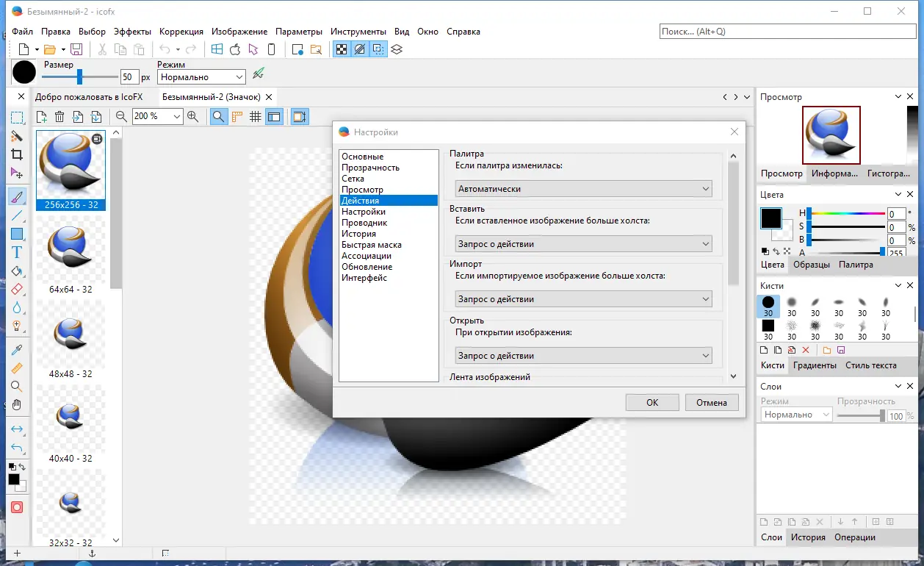The width and height of the screenshot is (924, 566).
Task: Toggle the grid display button
Action: [x=256, y=116]
